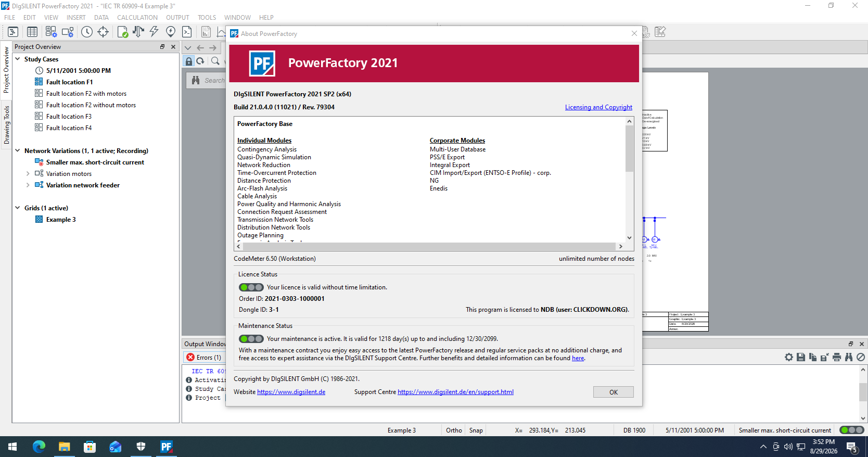This screenshot has height=457, width=868.
Task: Open Fault location F1 study case
Action: (69, 82)
